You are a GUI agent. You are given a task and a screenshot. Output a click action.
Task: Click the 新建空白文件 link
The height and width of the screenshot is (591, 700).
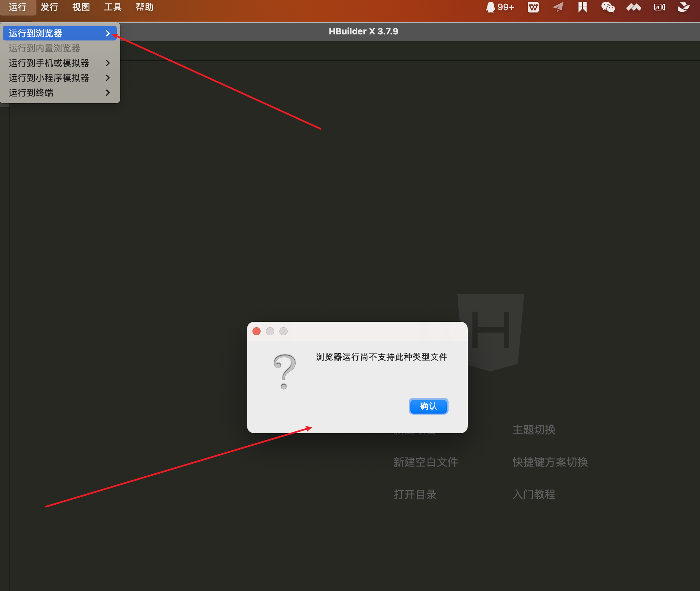pyautogui.click(x=426, y=462)
